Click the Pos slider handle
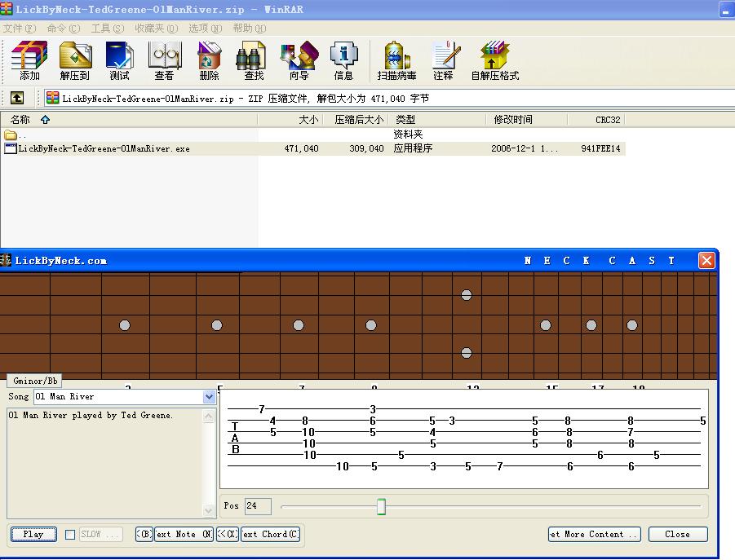This screenshot has height=560, width=735. tap(381, 507)
